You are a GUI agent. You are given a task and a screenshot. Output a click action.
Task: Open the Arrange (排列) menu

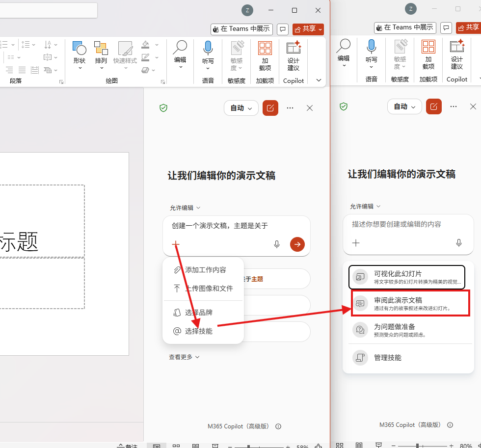pos(101,54)
